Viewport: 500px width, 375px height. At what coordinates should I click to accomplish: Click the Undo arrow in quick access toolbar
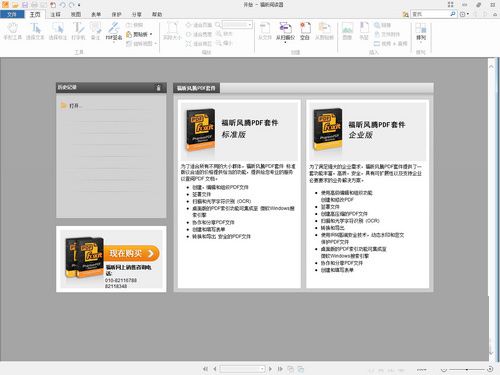click(x=63, y=5)
